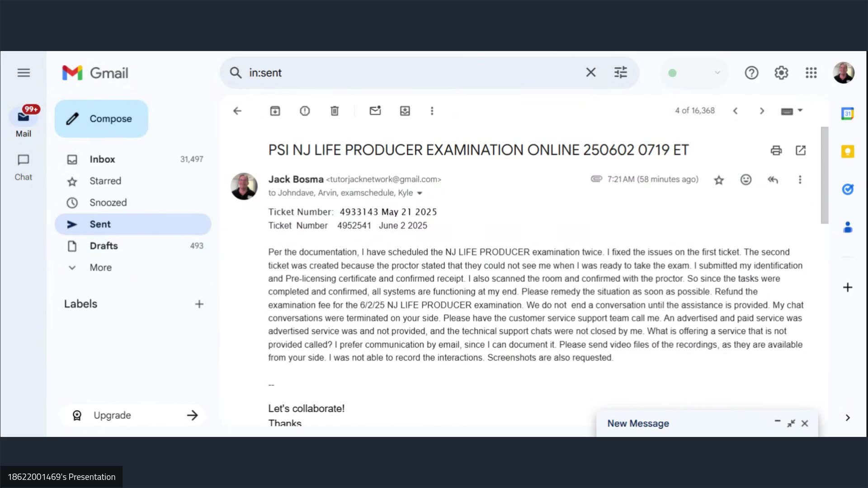Expand the recipient details dropdown

(x=420, y=193)
